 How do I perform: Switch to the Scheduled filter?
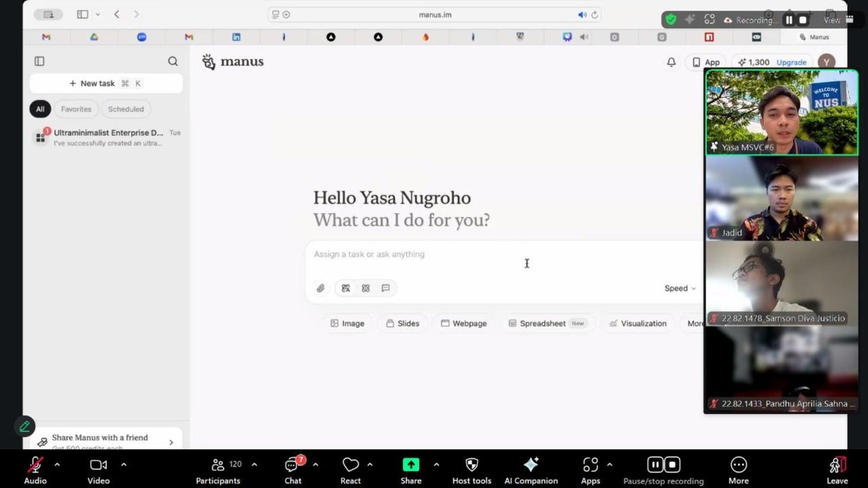126,109
